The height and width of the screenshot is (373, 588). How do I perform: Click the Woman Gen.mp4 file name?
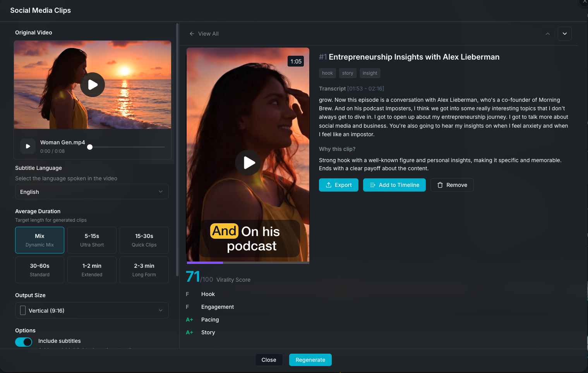pos(63,142)
